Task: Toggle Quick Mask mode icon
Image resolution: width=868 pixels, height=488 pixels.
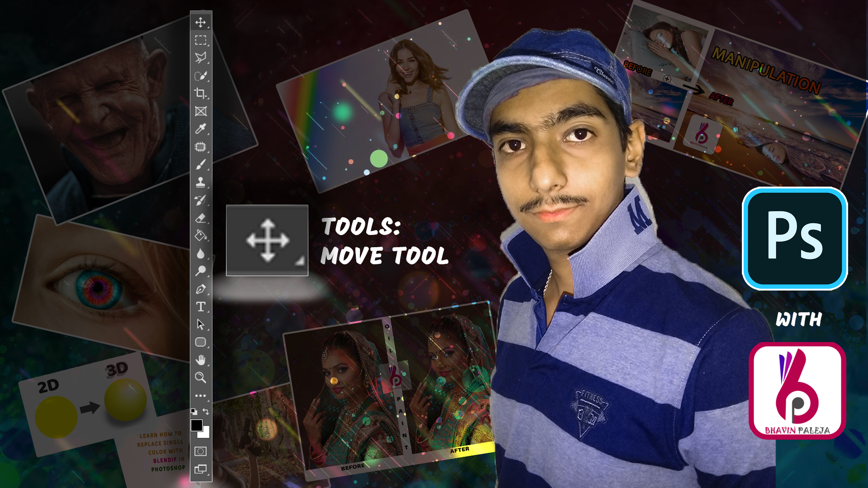Action: 201,451
